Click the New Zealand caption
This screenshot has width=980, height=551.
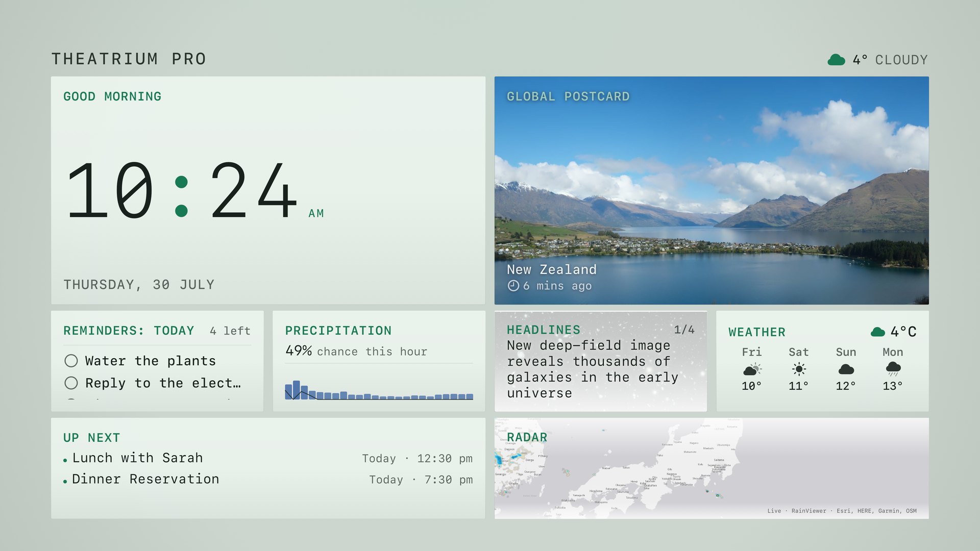(552, 269)
